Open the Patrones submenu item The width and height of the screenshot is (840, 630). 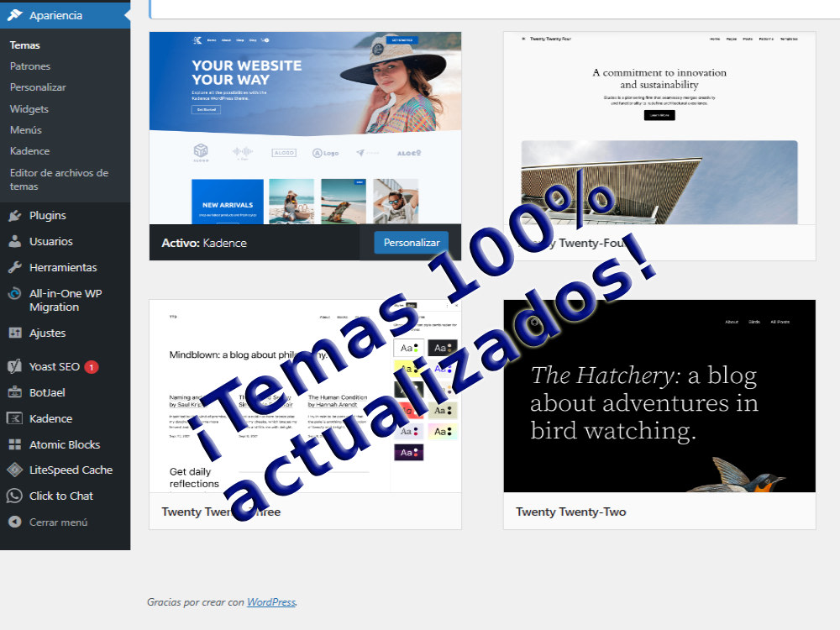(x=30, y=66)
